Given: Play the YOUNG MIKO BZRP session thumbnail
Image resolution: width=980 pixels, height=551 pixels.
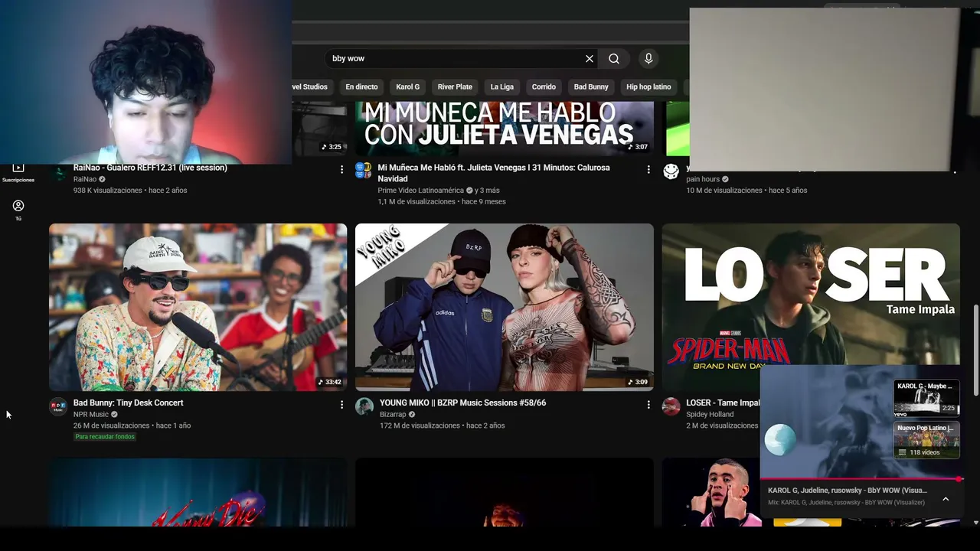Looking at the screenshot, I should tap(505, 307).
